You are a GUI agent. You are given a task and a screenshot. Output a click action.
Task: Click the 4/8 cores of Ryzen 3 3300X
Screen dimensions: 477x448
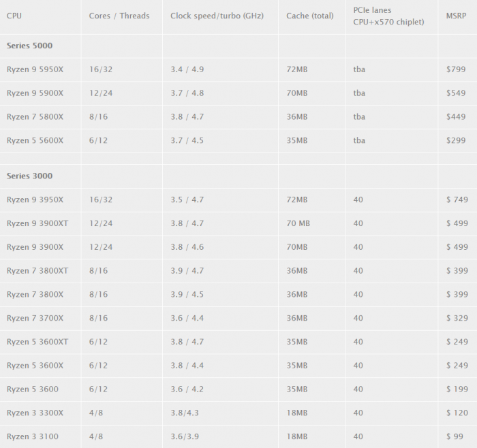(x=96, y=413)
